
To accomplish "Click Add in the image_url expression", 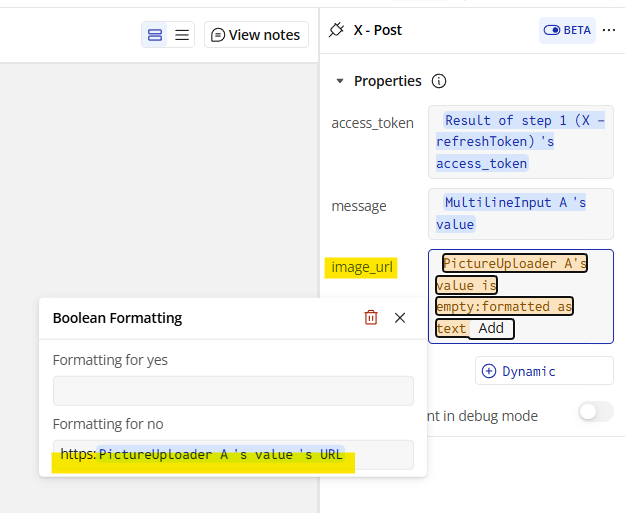I will (491, 328).
